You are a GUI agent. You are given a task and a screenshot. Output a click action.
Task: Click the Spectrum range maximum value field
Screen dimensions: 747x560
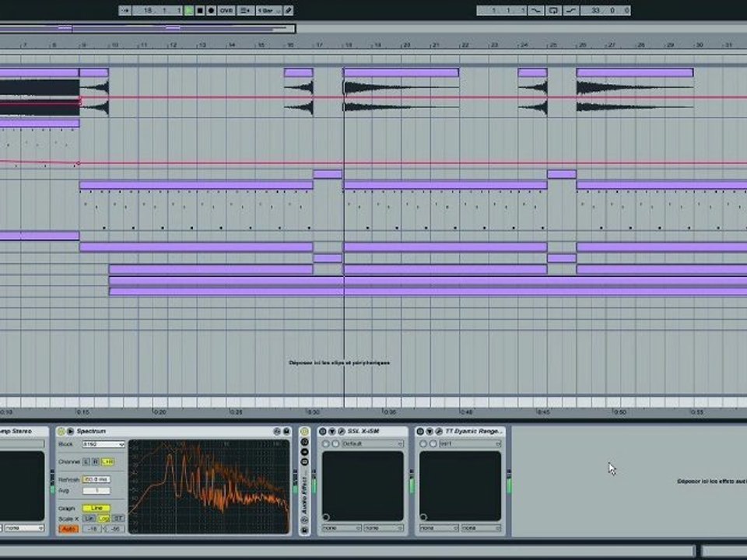click(x=92, y=529)
